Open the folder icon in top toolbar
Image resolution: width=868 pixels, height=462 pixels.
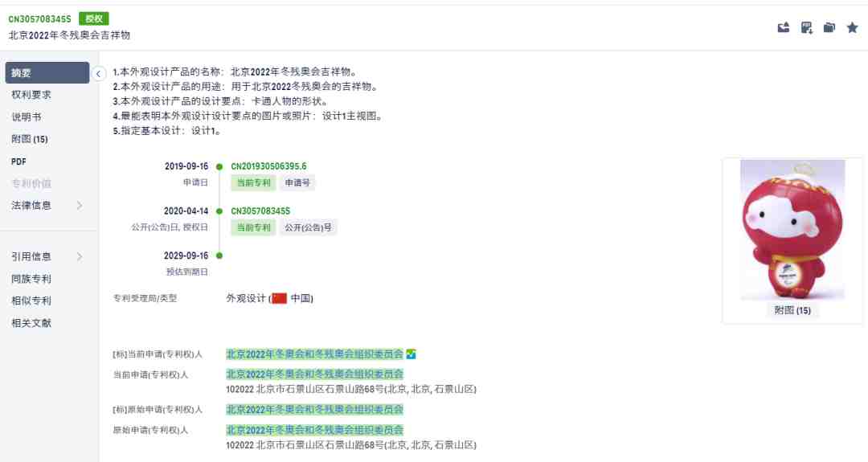click(829, 27)
